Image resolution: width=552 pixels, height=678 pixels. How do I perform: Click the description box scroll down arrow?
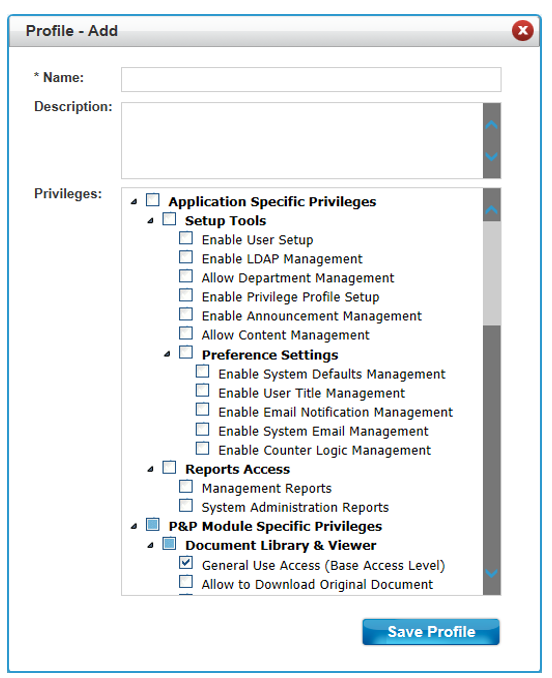coord(491,156)
